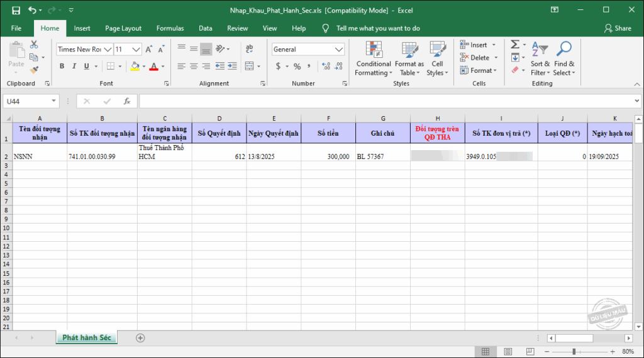Click the Insert Function fx icon
This screenshot has width=644, height=358.
click(126, 101)
